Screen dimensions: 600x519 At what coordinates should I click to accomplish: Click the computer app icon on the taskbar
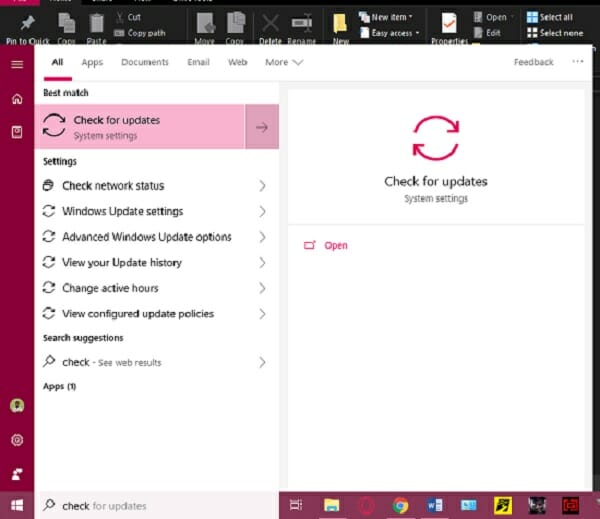[468, 505]
